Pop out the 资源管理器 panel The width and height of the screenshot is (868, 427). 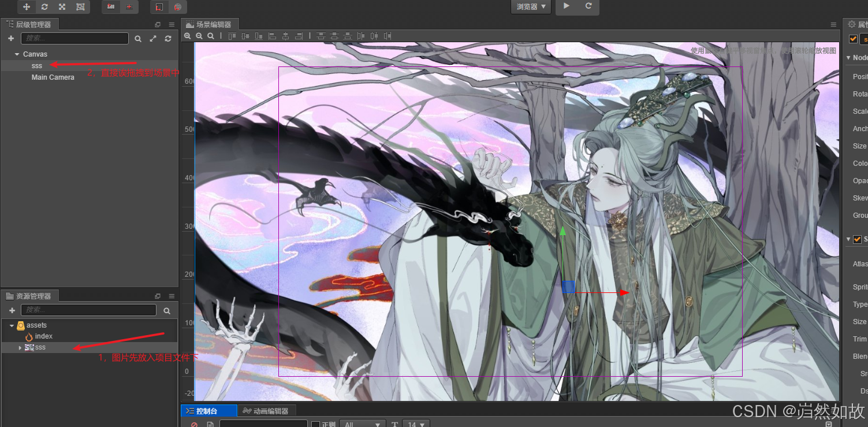pos(158,296)
